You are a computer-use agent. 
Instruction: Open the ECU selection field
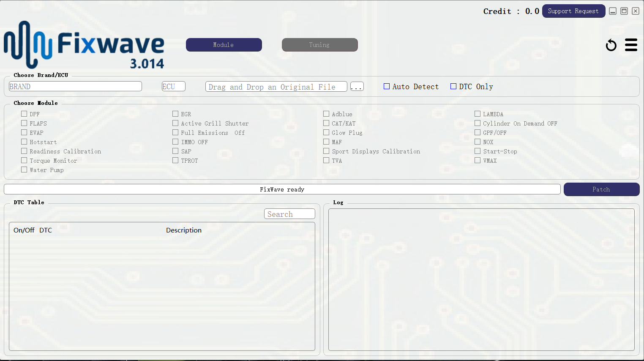click(173, 86)
